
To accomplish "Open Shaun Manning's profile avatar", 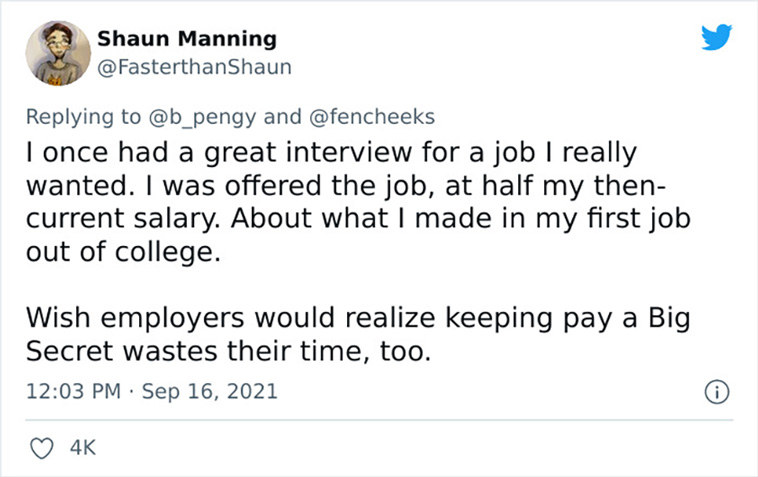I will coord(58,53).
